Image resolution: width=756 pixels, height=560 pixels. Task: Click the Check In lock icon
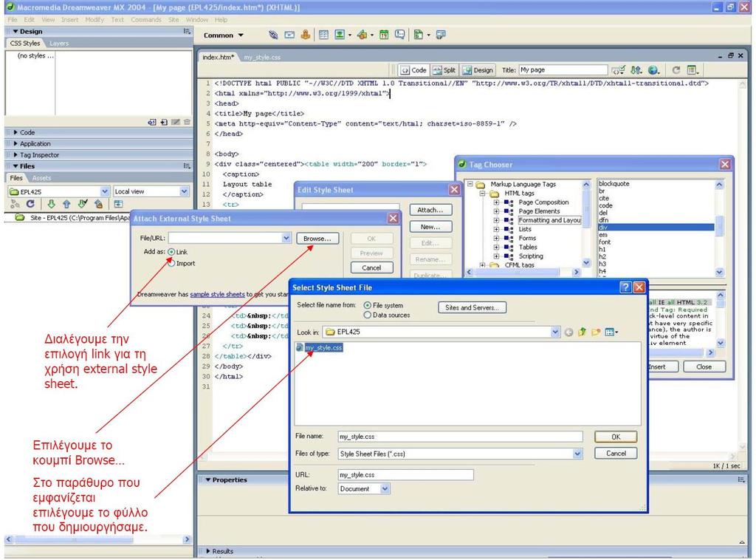pyautogui.click(x=98, y=204)
